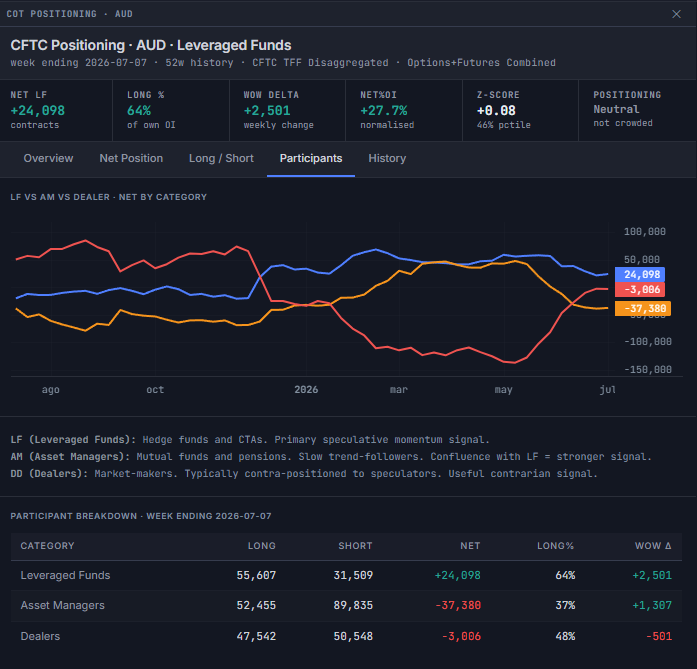Click the WOW Δ column header
The height and width of the screenshot is (669, 697).
(653, 545)
